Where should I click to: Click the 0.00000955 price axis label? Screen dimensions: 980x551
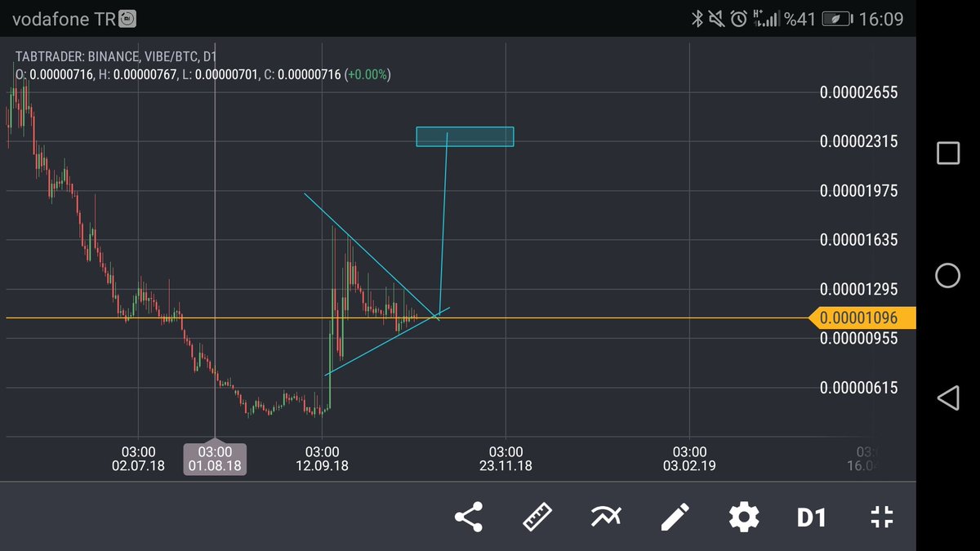(x=858, y=338)
